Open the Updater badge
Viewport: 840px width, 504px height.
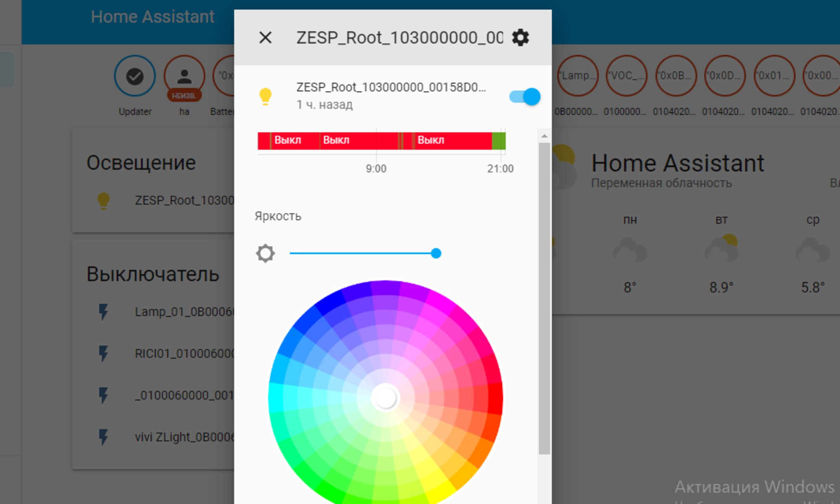pos(135,76)
